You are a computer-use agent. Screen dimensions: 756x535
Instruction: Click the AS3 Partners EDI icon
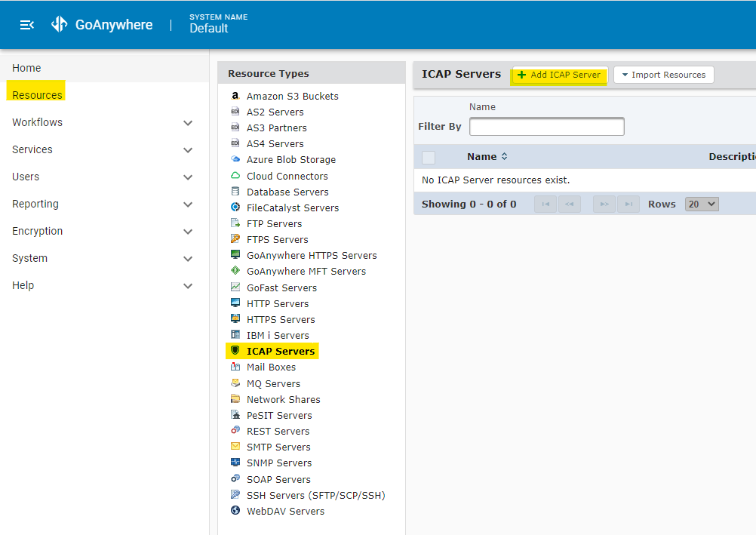click(235, 128)
